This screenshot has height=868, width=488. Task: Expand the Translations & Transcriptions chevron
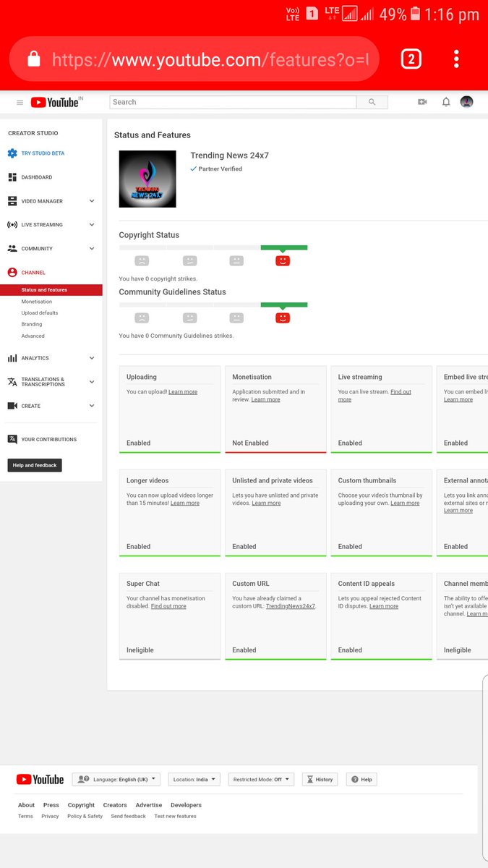pos(92,382)
